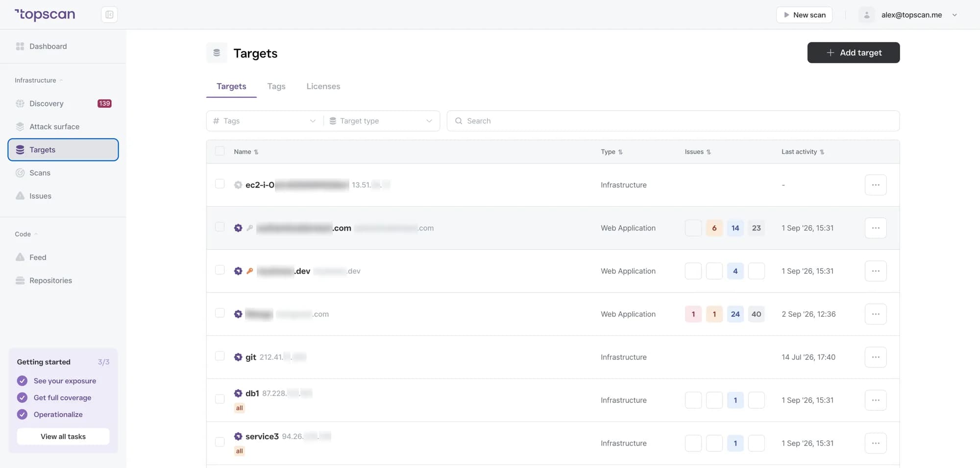Switch to the Licenses tab
Viewport: 980px width, 468px height.
(323, 86)
